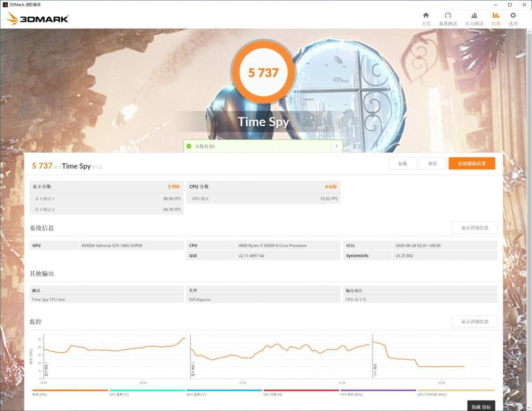Click the 加载 load button

(403, 164)
